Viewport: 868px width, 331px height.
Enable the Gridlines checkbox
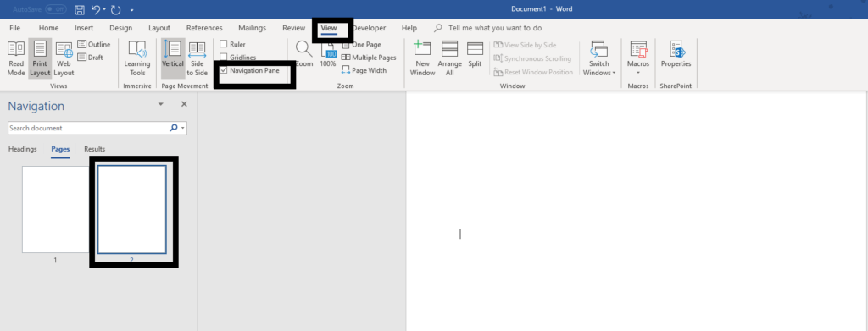coord(224,58)
